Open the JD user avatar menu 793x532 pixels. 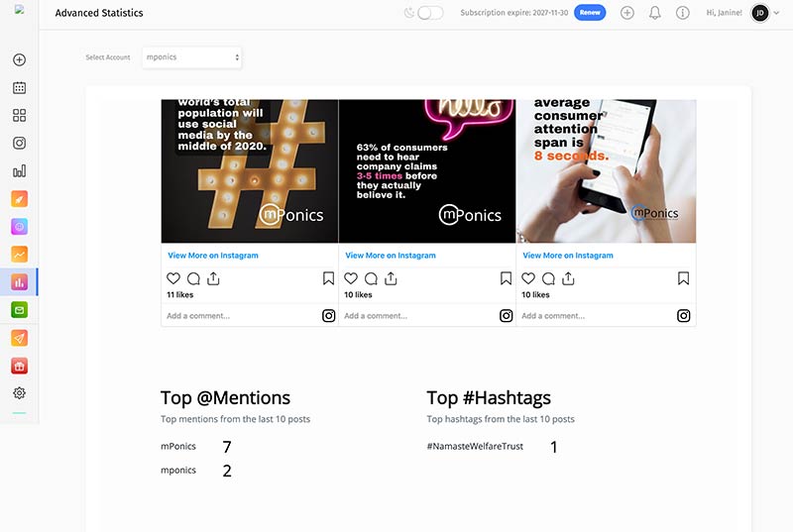[760, 13]
